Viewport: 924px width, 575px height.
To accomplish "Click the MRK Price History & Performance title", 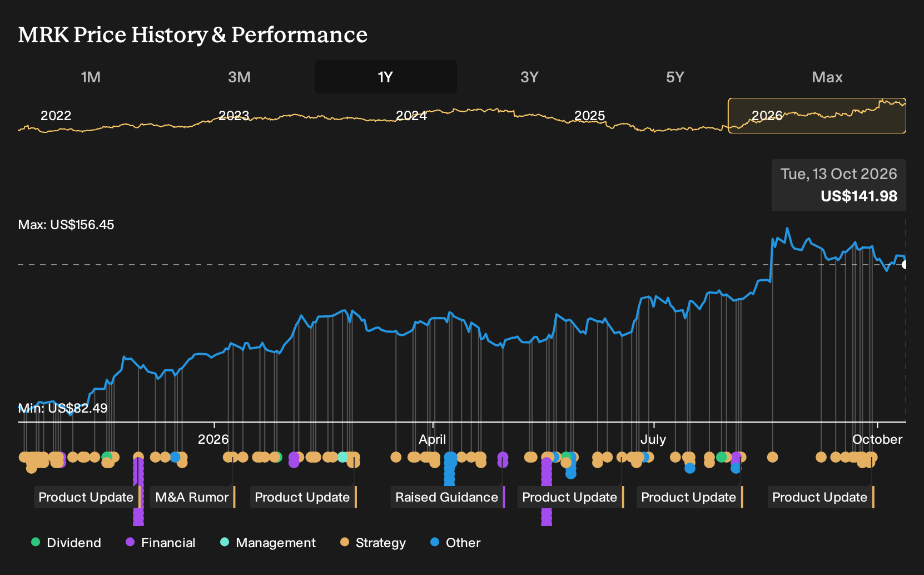I will [x=193, y=34].
